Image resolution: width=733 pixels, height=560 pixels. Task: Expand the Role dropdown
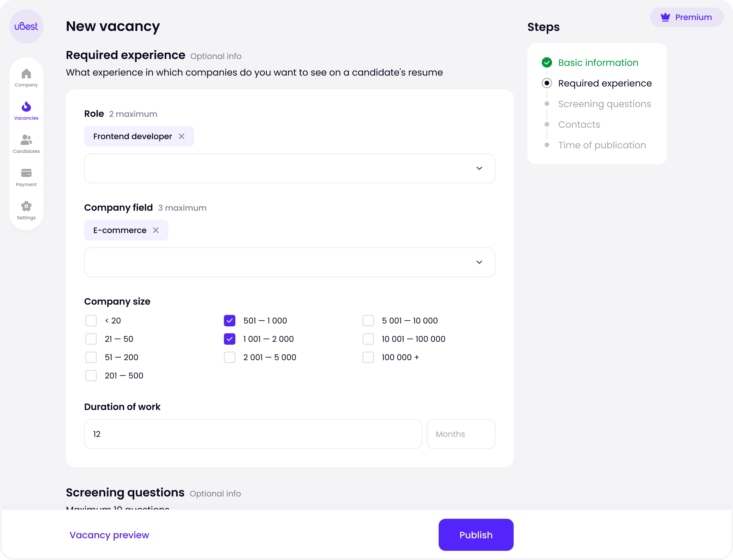289,168
